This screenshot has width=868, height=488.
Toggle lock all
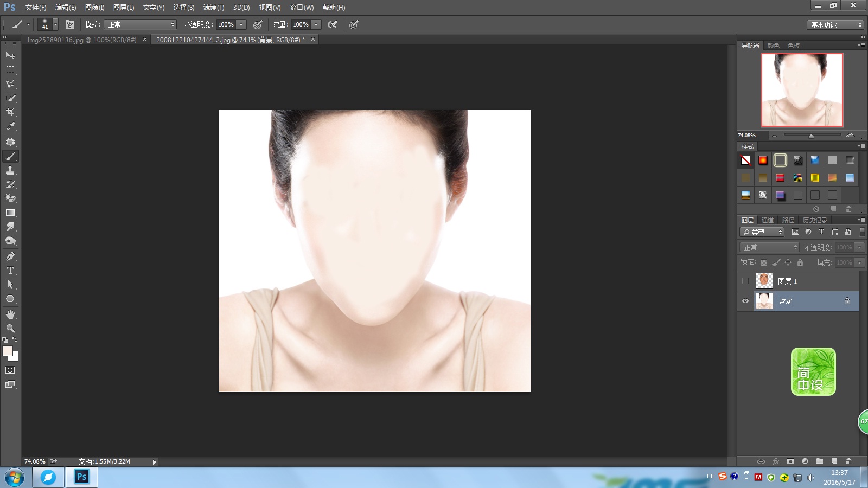tap(800, 262)
